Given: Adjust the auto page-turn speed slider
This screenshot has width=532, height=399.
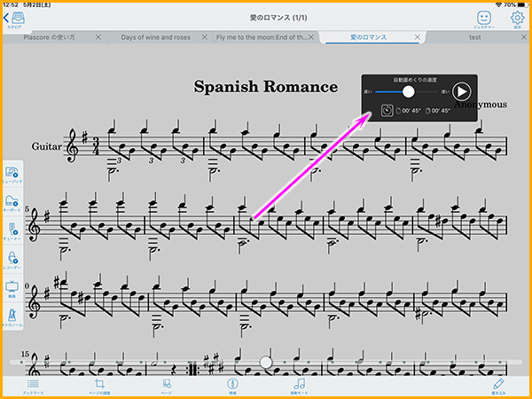Looking at the screenshot, I should pyautogui.click(x=408, y=91).
